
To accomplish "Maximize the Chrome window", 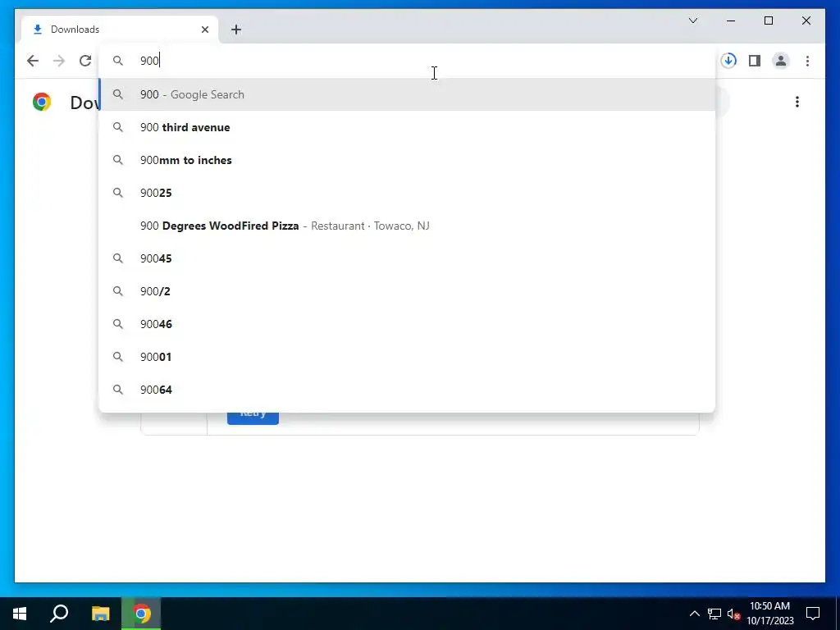I will coord(768,21).
